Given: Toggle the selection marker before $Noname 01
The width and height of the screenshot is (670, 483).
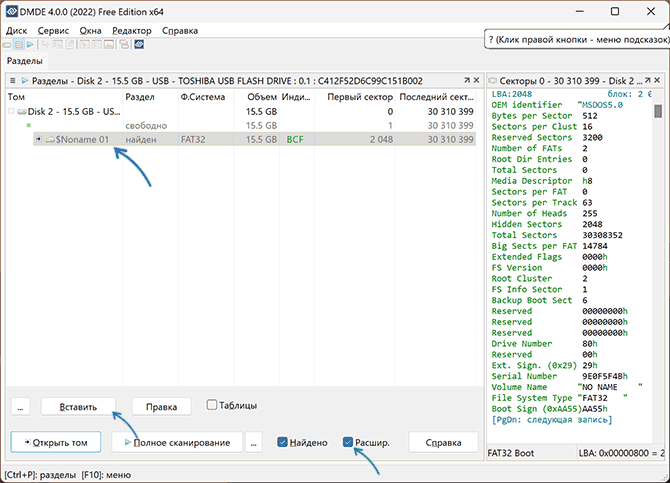Looking at the screenshot, I should (x=38, y=139).
